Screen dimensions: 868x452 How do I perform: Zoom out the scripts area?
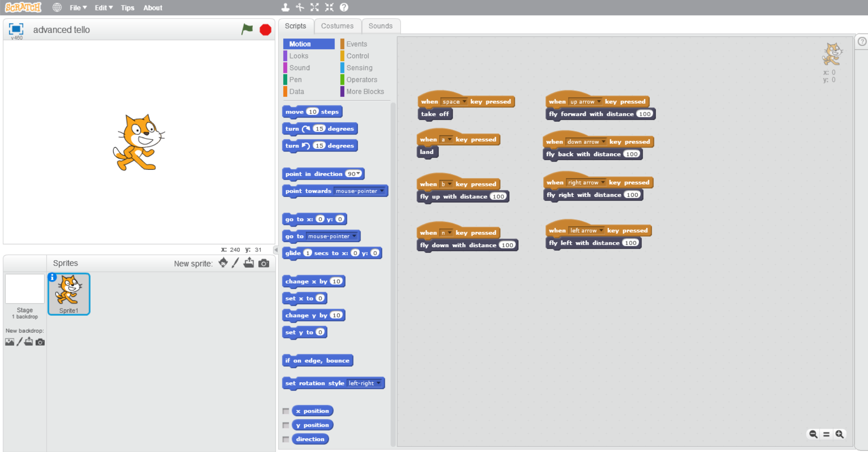(x=813, y=434)
